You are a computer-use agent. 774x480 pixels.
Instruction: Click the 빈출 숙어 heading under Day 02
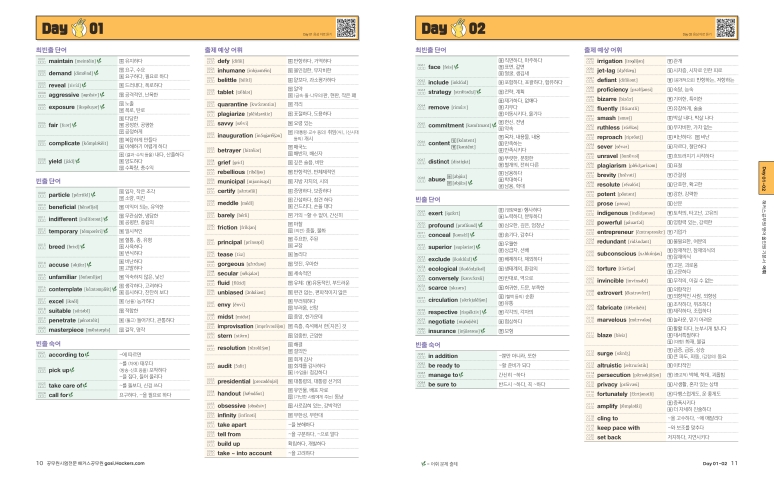coord(427,345)
